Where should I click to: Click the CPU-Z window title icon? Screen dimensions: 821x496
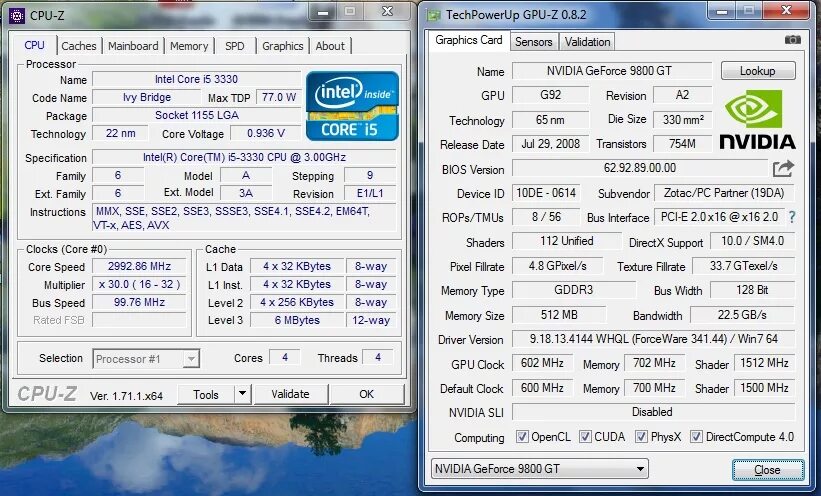(x=17, y=15)
